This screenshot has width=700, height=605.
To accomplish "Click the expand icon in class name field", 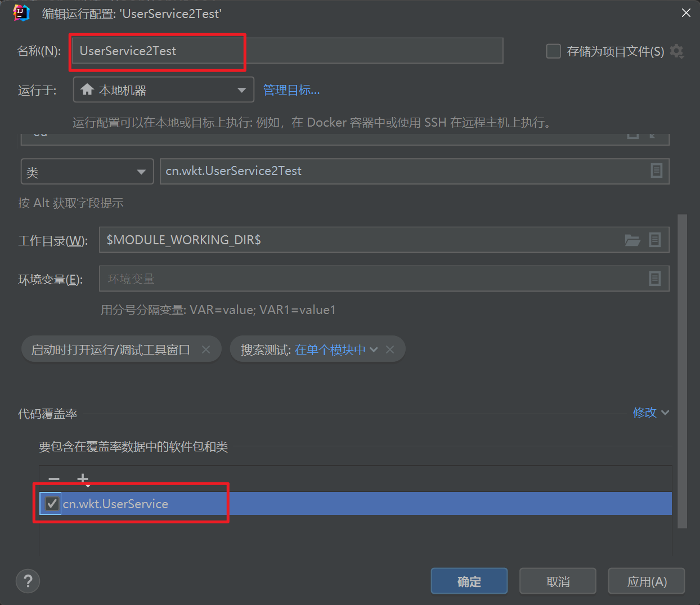I will pos(656,171).
